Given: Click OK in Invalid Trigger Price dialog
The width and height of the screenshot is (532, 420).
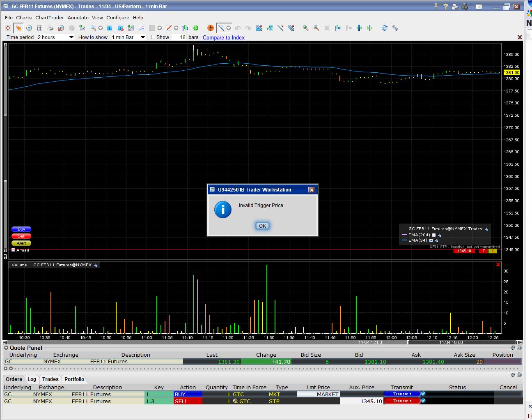Looking at the screenshot, I should click(262, 226).
